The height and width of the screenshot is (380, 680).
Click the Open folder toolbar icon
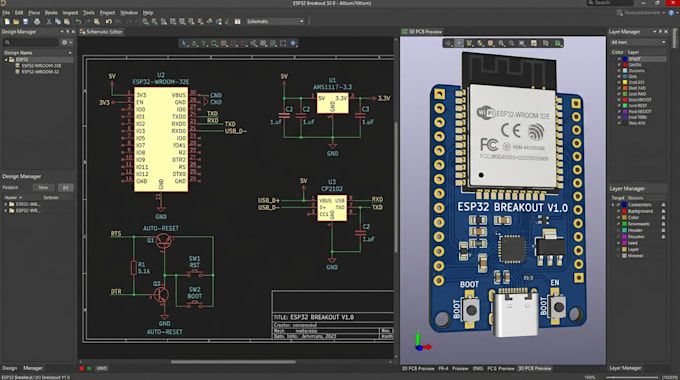click(x=16, y=21)
